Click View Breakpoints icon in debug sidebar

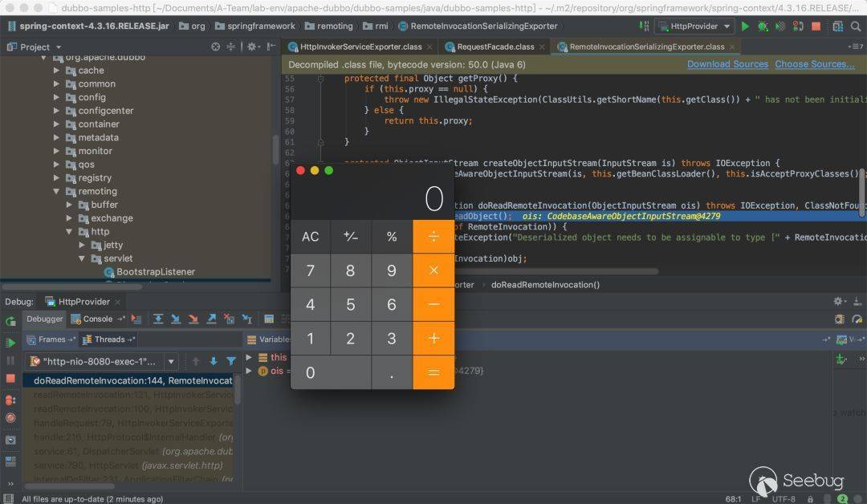[x=10, y=400]
